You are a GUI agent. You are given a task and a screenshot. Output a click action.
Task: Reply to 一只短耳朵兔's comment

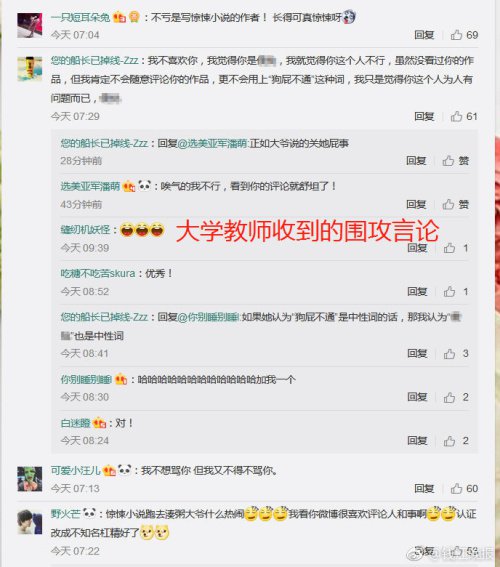pos(424,35)
